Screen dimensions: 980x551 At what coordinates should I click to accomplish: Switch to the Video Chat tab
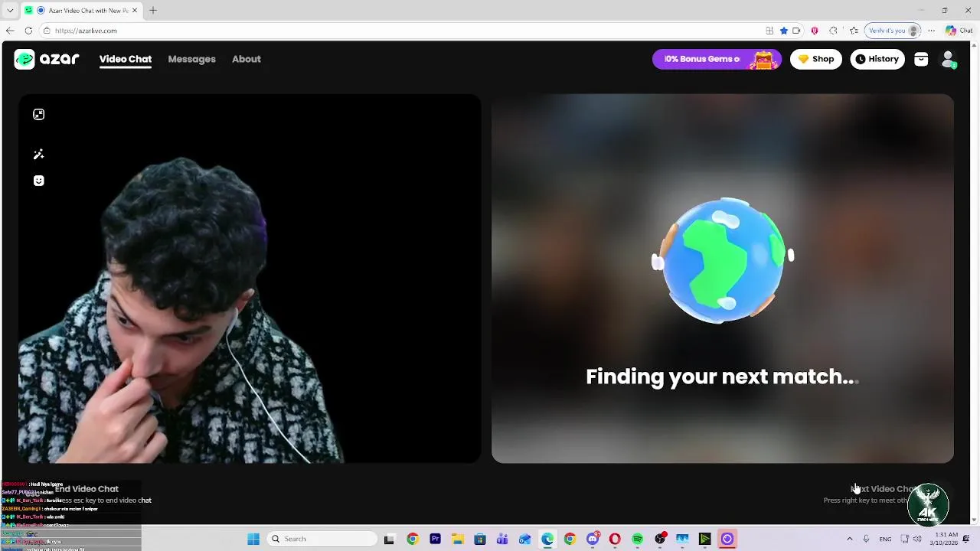(126, 59)
